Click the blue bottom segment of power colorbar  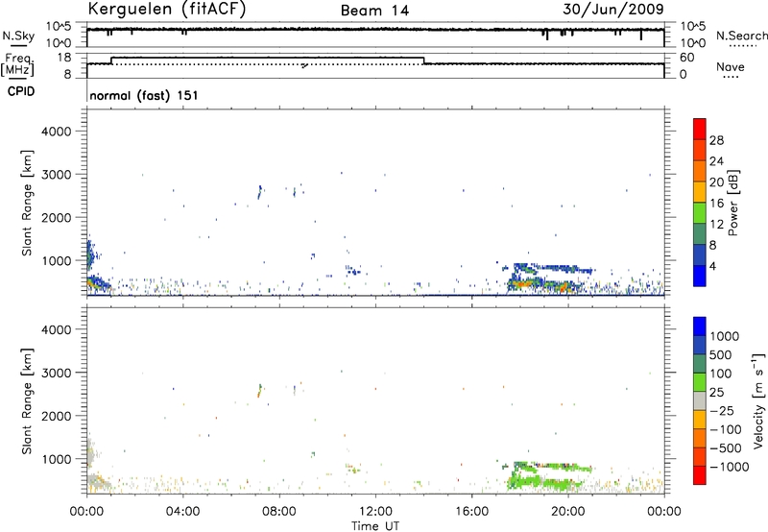click(700, 276)
